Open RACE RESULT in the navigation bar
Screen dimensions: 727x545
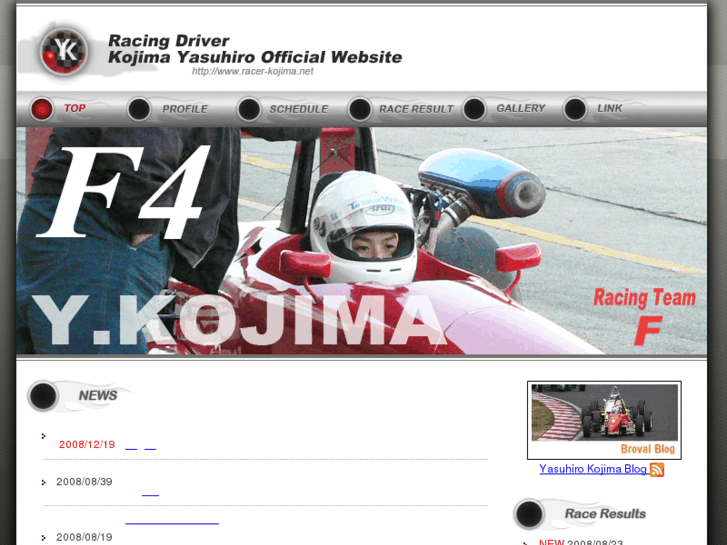[x=416, y=109]
